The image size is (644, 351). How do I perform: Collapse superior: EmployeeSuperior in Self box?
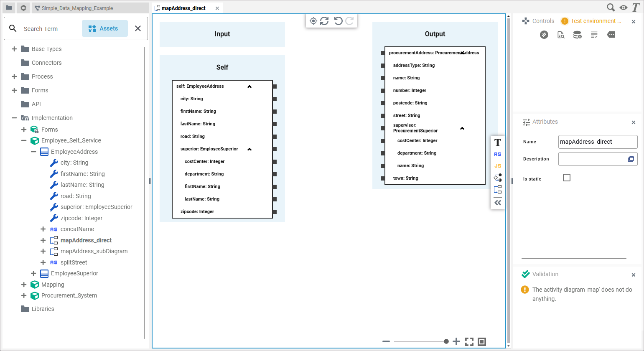pyautogui.click(x=249, y=149)
